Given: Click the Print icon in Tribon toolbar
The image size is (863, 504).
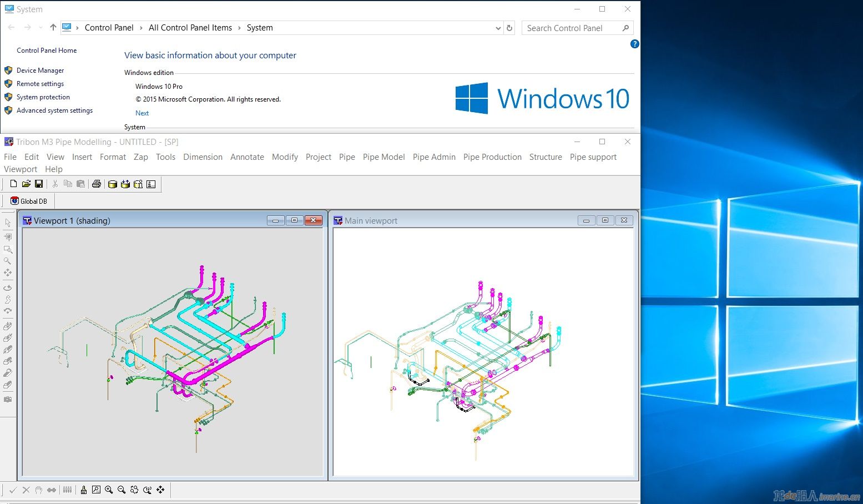Looking at the screenshot, I should coord(97,184).
